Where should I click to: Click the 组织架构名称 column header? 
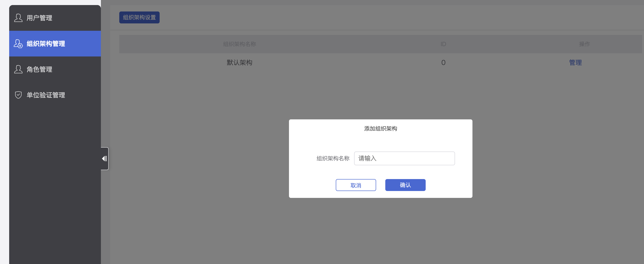(x=239, y=44)
